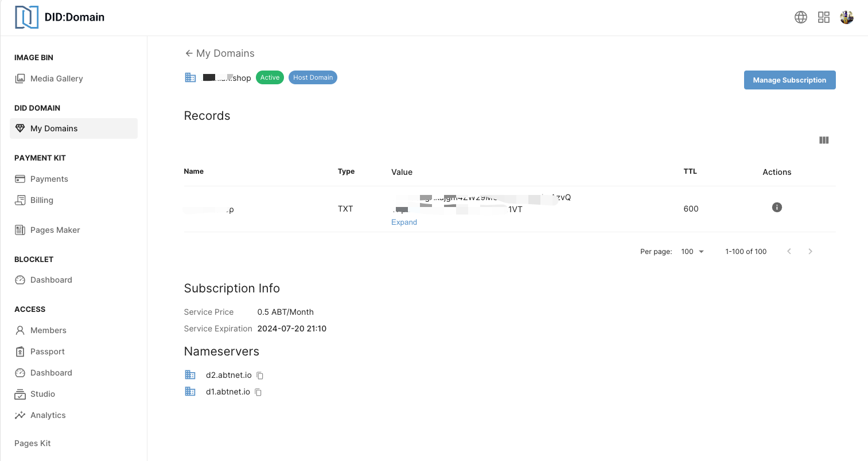Screen dimensions: 868x461
Task: Open Pages Maker from sidebar
Action: [x=55, y=230]
